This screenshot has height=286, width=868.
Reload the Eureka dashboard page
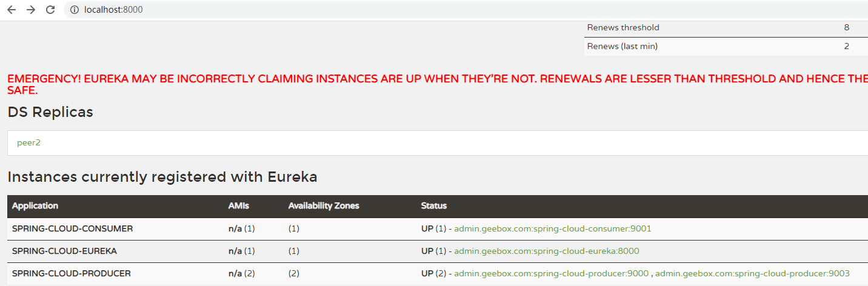[x=50, y=10]
